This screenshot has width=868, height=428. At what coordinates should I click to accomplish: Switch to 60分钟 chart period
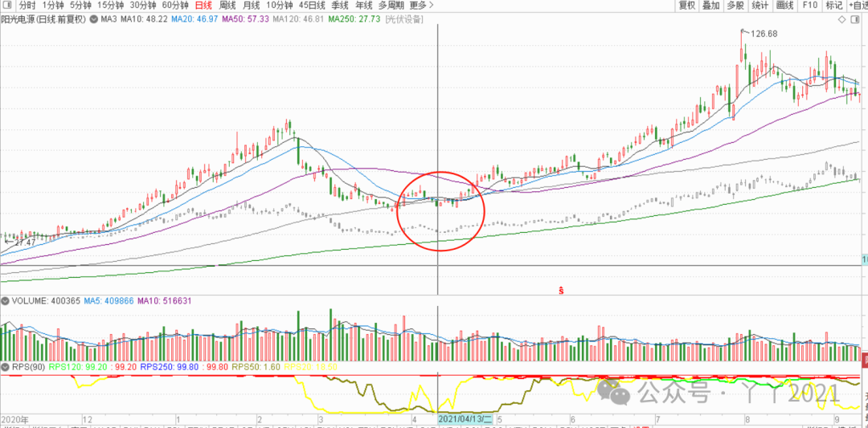point(175,5)
